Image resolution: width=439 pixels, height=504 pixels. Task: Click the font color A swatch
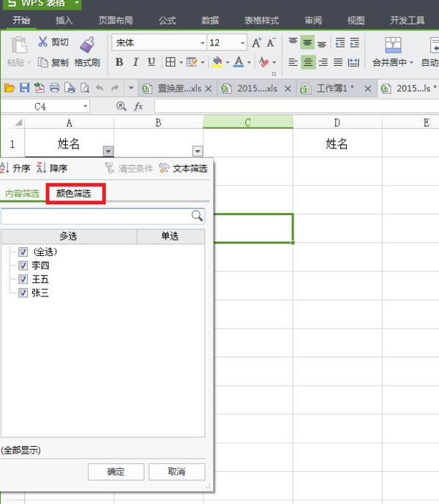coord(239,62)
